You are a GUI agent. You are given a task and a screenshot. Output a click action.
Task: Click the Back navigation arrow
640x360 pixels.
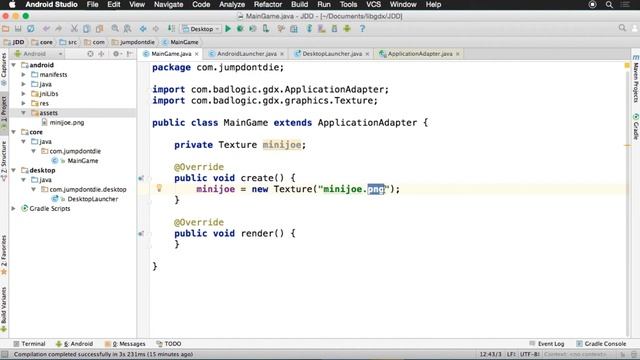tap(143, 29)
